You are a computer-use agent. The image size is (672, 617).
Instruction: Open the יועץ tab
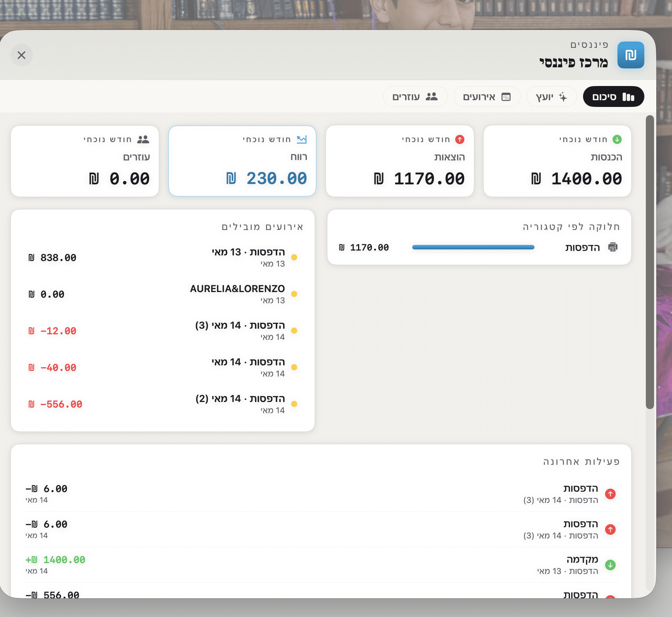pos(551,97)
